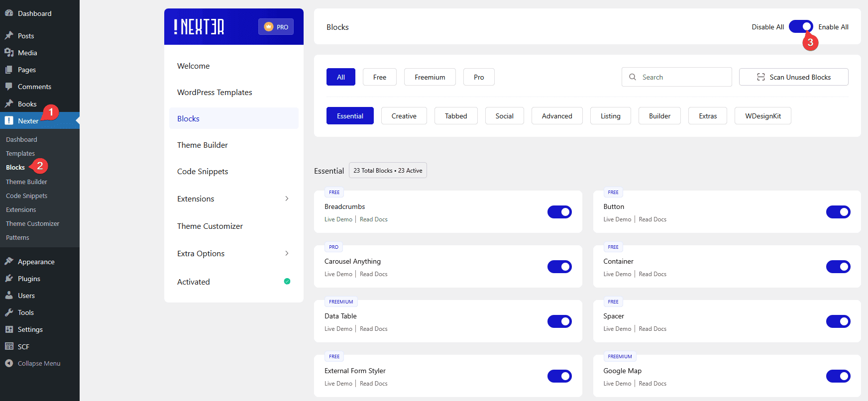868x401 pixels.
Task: Expand the Extensions submenu chevron
Action: click(287, 199)
